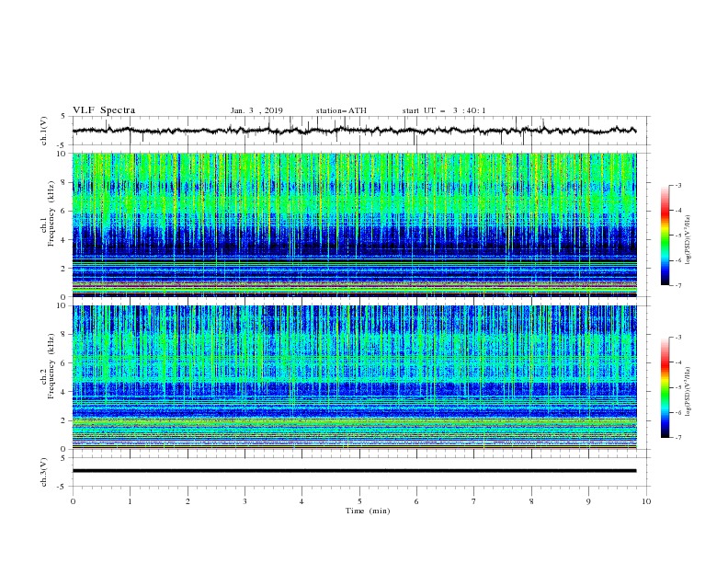The height and width of the screenshot is (563, 728).
Task: Click the upper ch.1 PSD color bar
Action: 665,236
